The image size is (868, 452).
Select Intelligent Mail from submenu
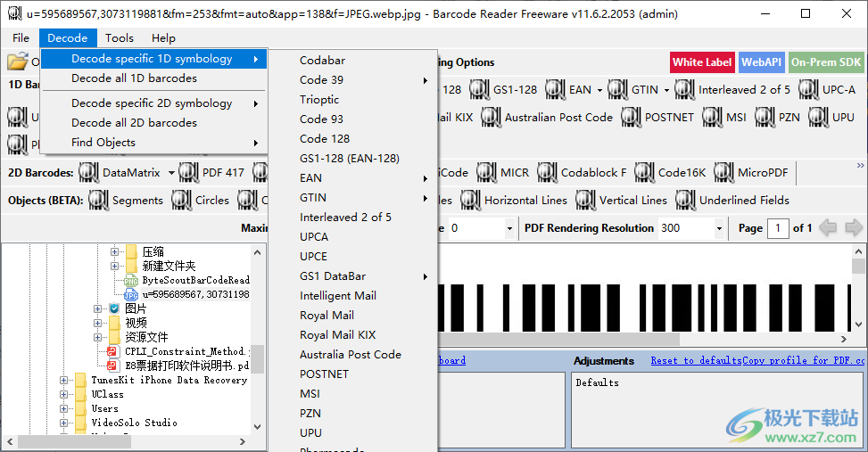click(x=353, y=296)
